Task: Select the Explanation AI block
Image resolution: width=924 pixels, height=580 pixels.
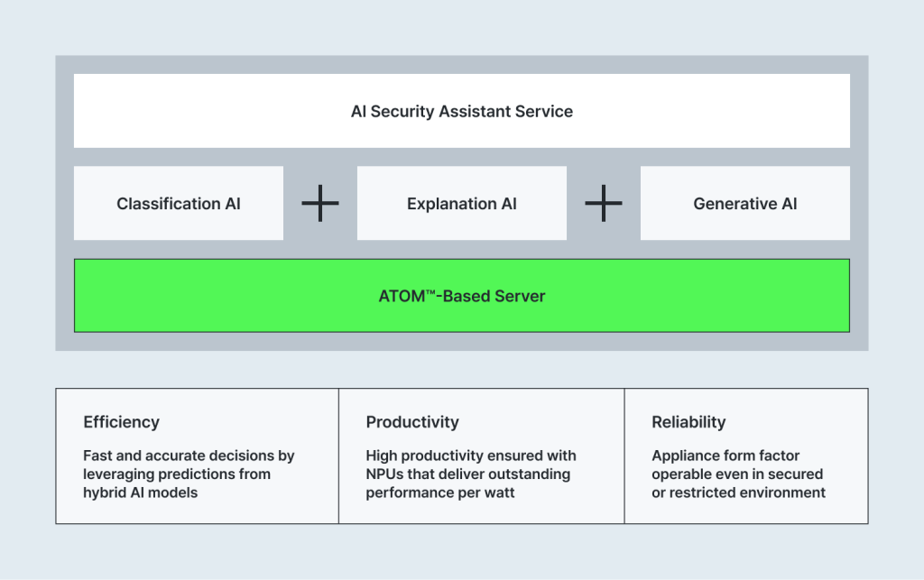Action: tap(461, 204)
